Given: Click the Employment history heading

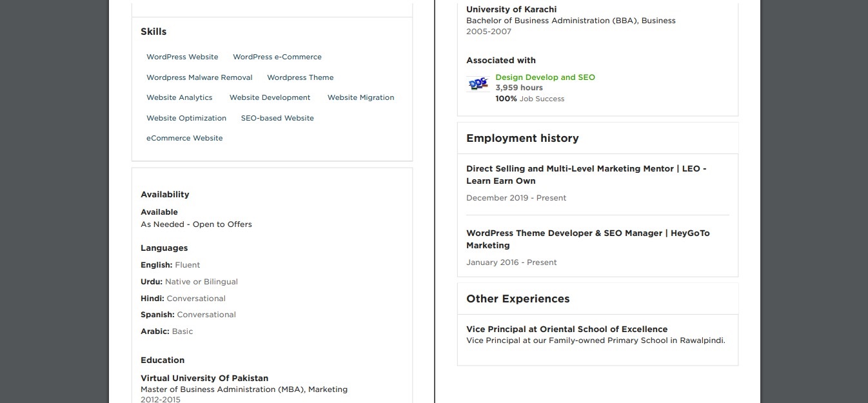Looking at the screenshot, I should (x=522, y=138).
